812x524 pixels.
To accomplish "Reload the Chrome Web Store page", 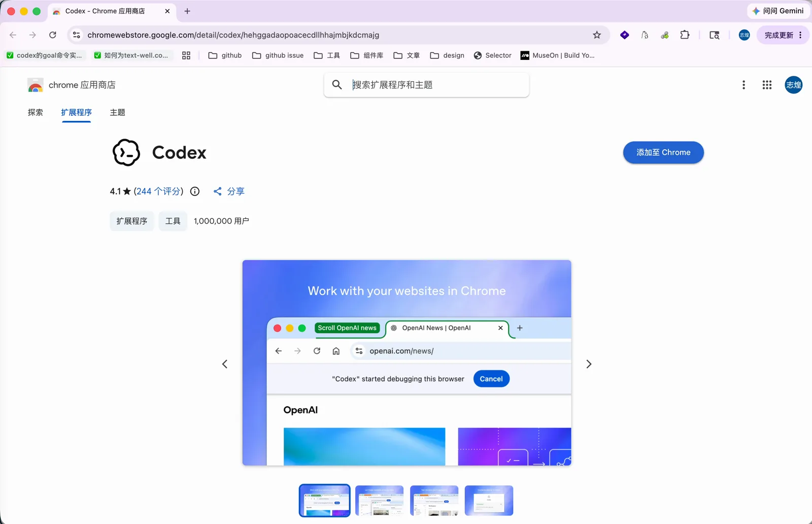I will [x=53, y=35].
